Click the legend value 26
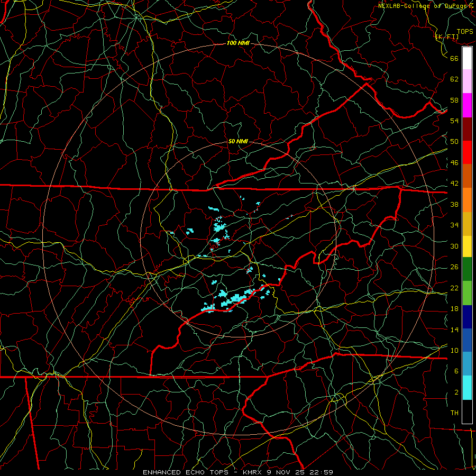The image size is (476, 476). pyautogui.click(x=454, y=267)
